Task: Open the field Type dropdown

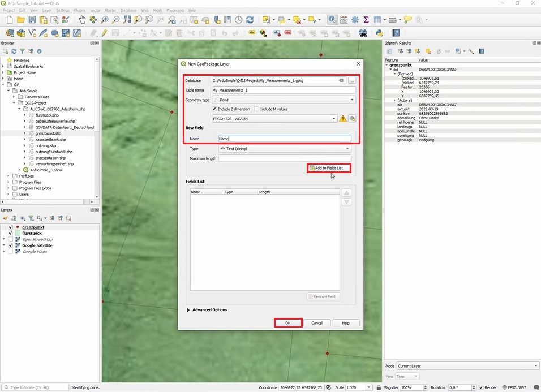Action: coord(284,149)
